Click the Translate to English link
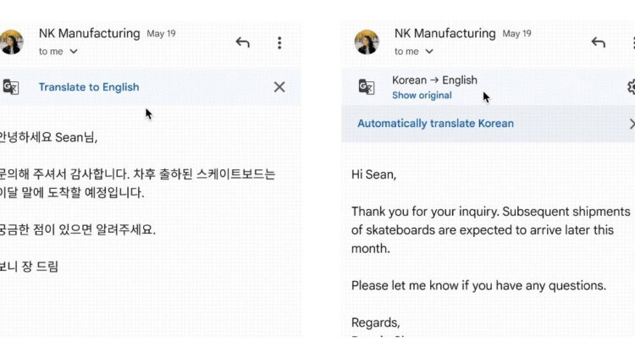 (x=89, y=87)
